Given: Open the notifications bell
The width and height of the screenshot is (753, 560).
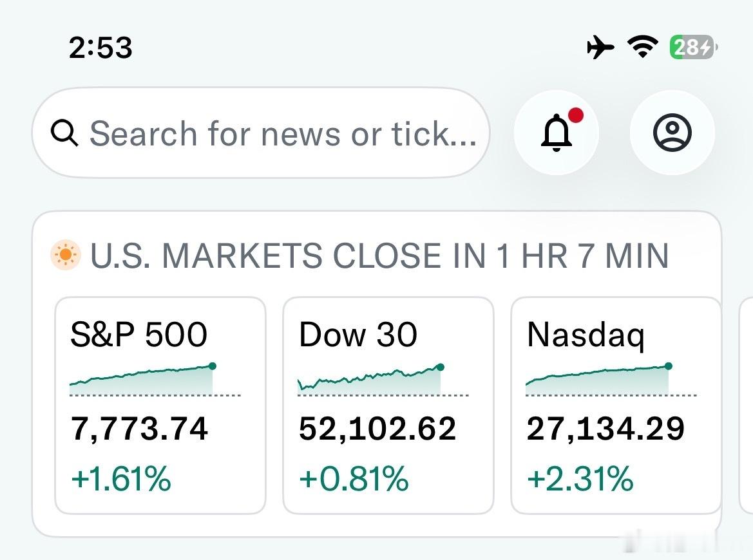Looking at the screenshot, I should (556, 133).
